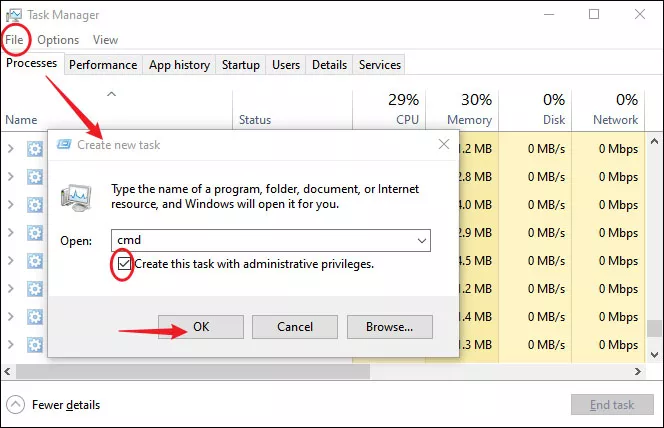Viewport: 664px width, 428px height.
Task: Click 0 MB/s in the 1.3 MB row
Action: (x=546, y=345)
